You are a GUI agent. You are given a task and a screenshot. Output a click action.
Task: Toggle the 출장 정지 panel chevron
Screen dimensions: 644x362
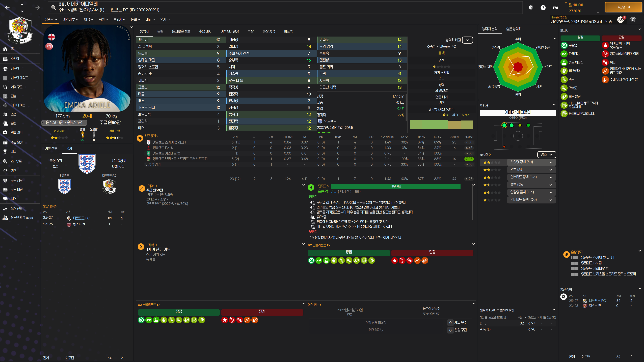point(640,251)
